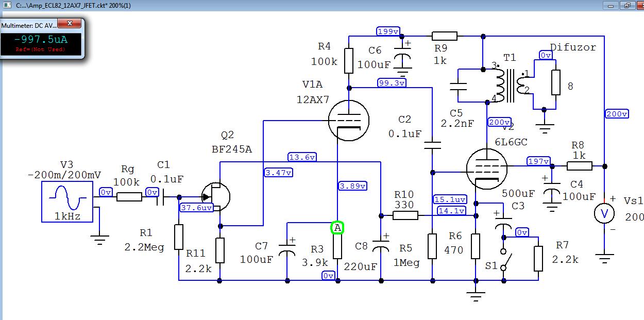This screenshot has height=320, width=644.
Task: Click the 99.3v node voltage label
Action: [392, 82]
